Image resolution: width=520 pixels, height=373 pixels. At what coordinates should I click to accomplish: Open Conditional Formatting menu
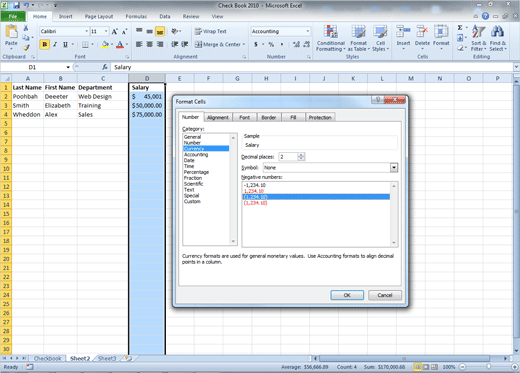331,38
